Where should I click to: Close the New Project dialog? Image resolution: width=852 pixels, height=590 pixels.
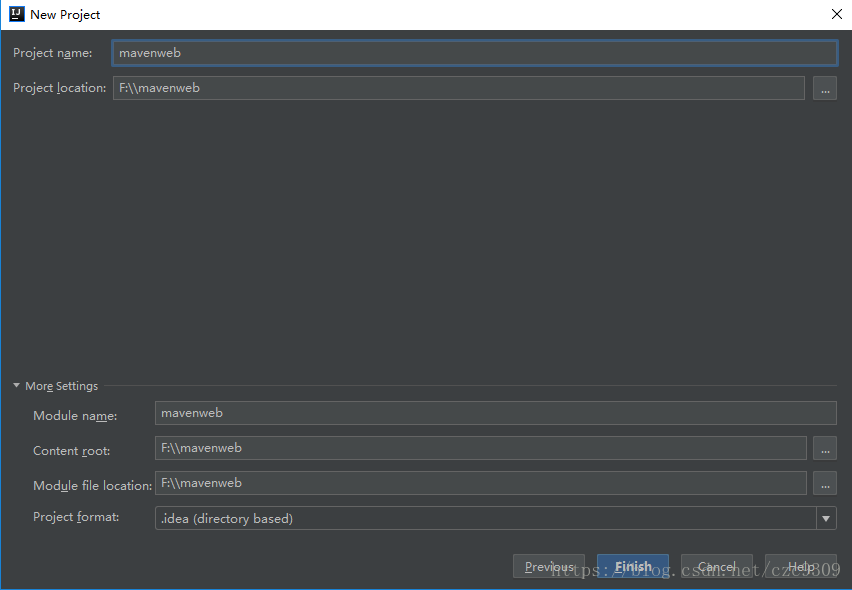[x=837, y=14]
